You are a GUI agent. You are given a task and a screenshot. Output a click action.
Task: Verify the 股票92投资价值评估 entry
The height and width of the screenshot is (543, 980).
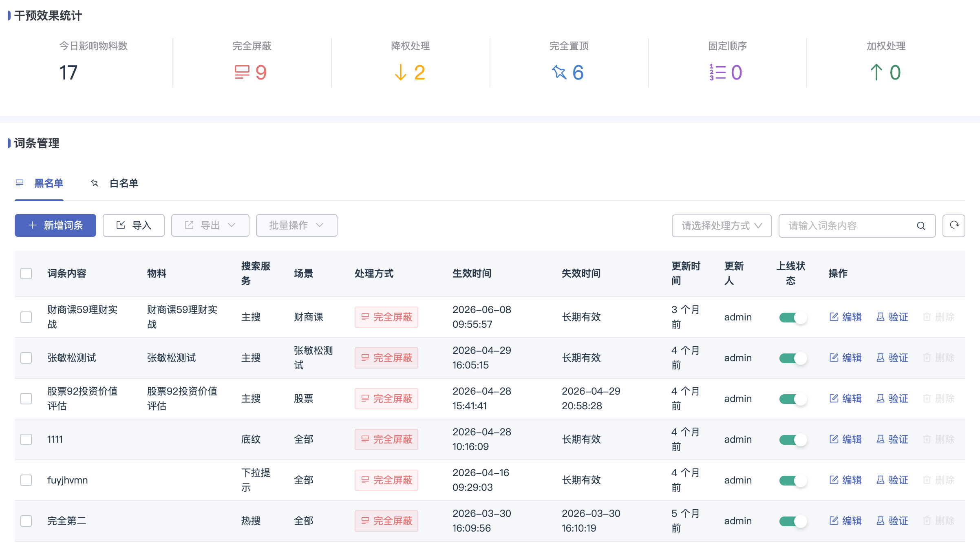pos(892,399)
